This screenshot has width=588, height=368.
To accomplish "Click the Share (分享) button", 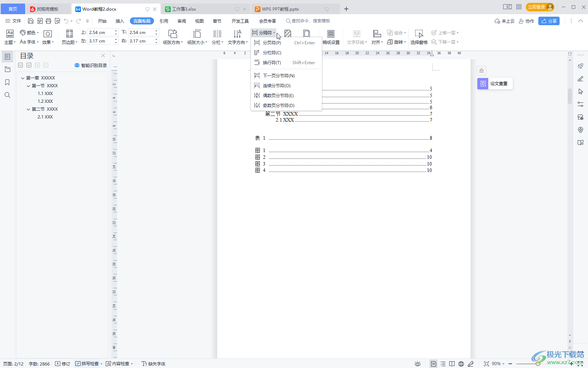I will [x=549, y=21].
